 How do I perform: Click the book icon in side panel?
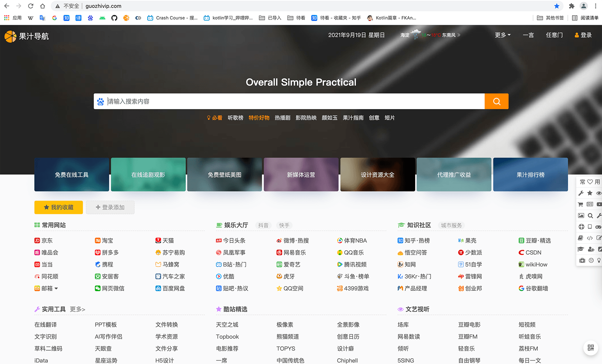coord(581,238)
